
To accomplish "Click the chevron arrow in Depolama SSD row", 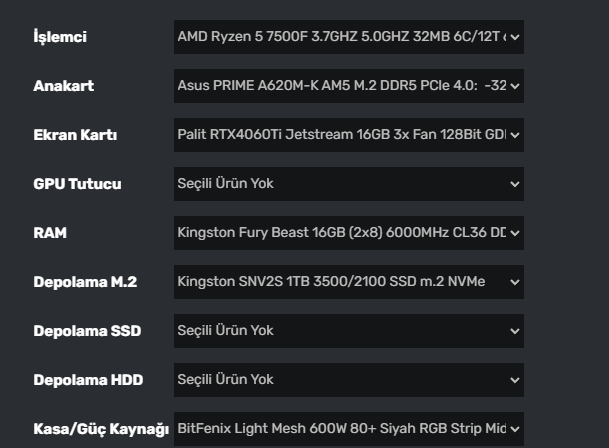I will pyautogui.click(x=515, y=331).
